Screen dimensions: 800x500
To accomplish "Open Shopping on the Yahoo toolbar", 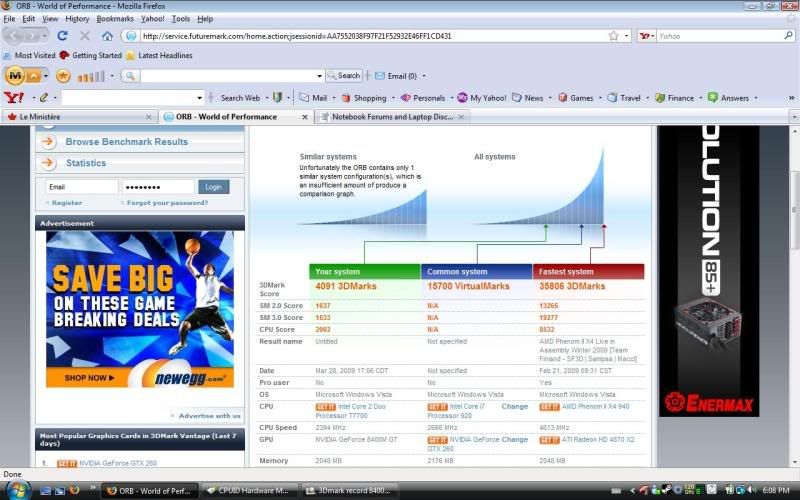I will (364, 97).
